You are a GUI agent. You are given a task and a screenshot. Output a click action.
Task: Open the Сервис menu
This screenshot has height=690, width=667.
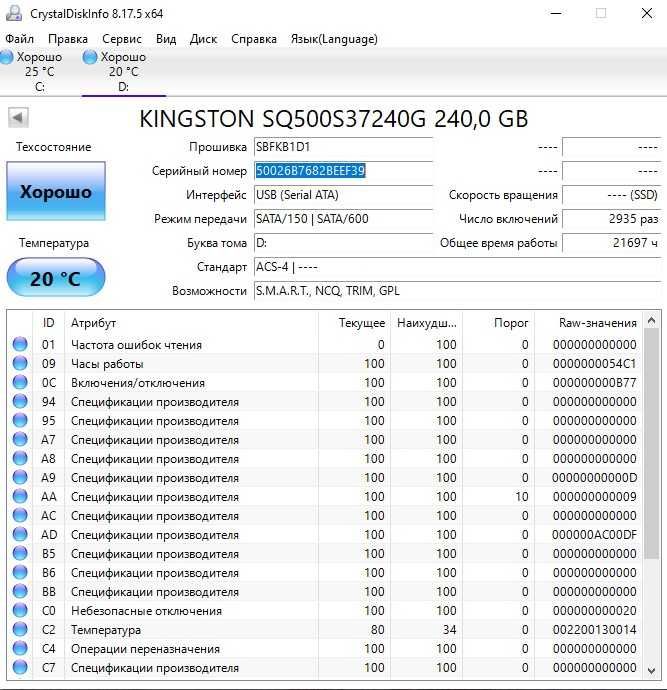coord(122,39)
